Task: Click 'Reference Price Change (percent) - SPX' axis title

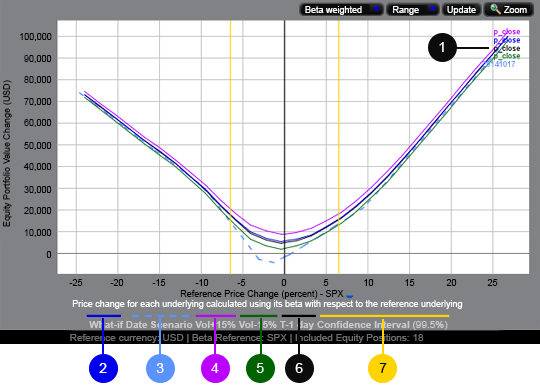Action: 262,294
